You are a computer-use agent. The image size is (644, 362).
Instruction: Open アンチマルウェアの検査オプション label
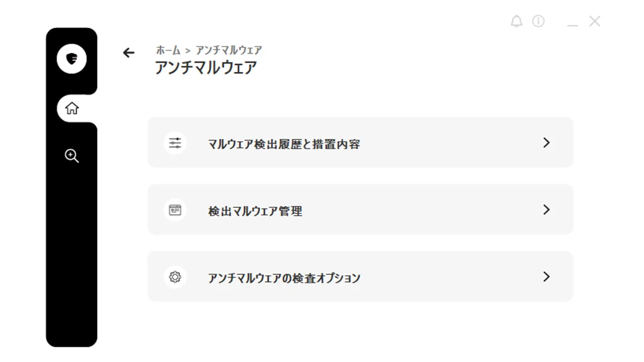[284, 278]
